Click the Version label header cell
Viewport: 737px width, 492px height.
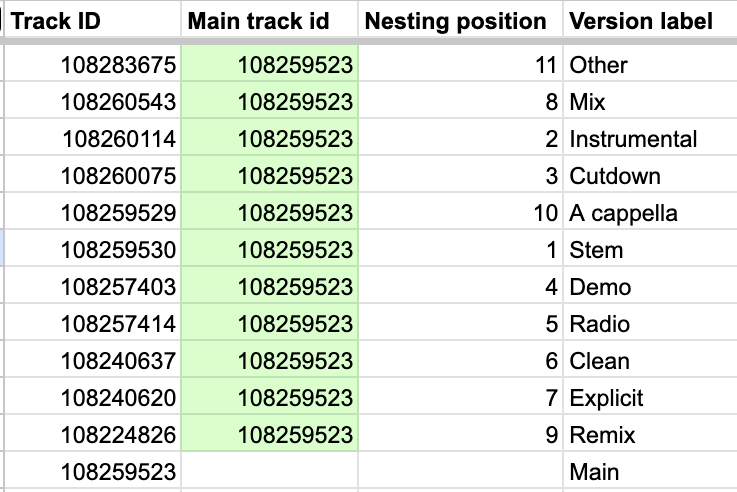pos(651,19)
